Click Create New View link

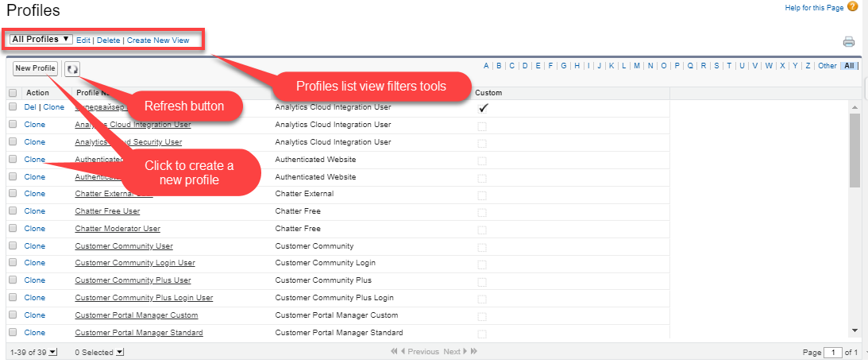[x=158, y=40]
